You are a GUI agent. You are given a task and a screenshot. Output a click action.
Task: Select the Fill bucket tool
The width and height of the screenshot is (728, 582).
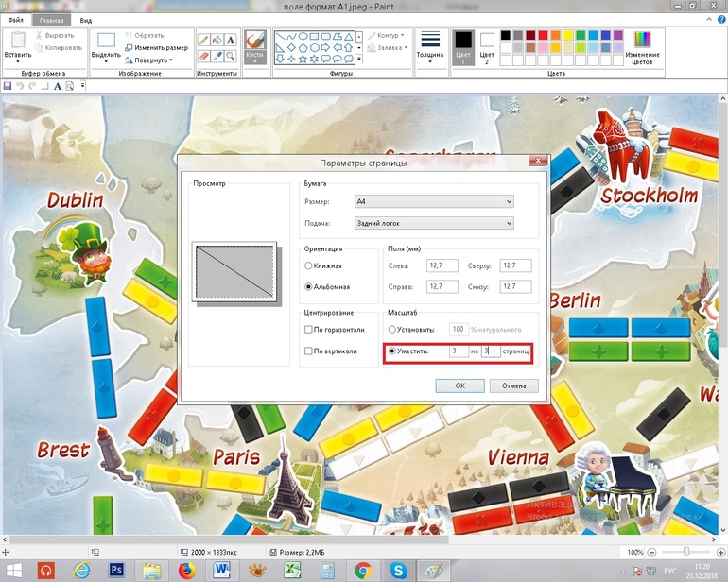217,40
